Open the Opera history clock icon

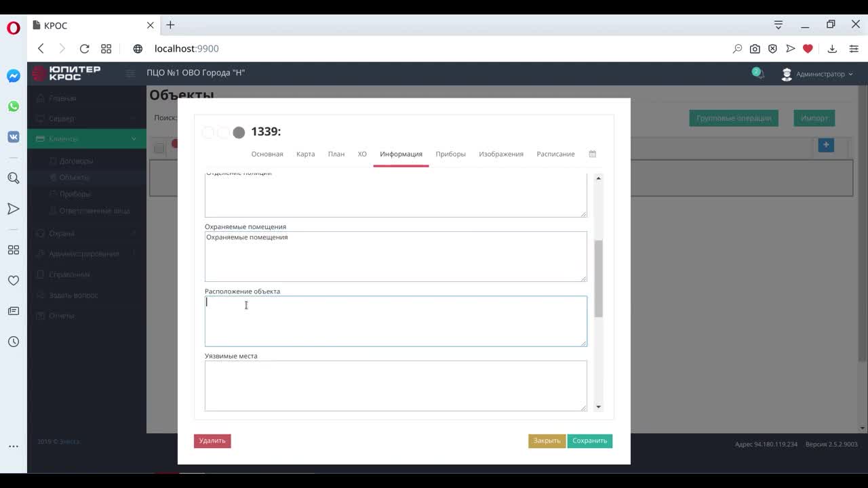tap(14, 342)
